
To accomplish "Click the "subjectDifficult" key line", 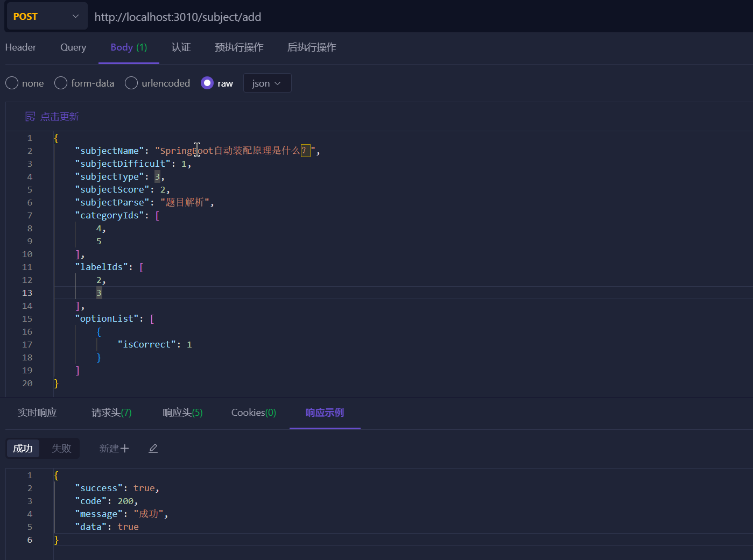I will (x=133, y=164).
